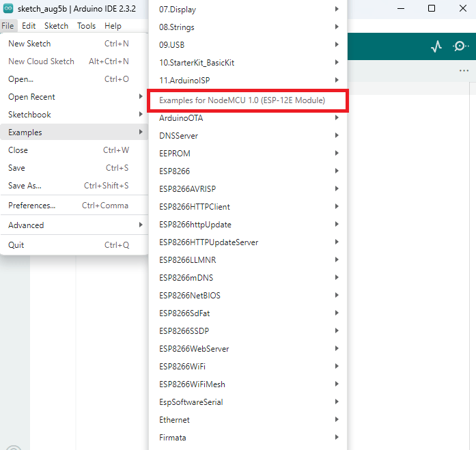Maximize the Arduino IDE window
Viewport: 476px width, 450px height.
432,8
